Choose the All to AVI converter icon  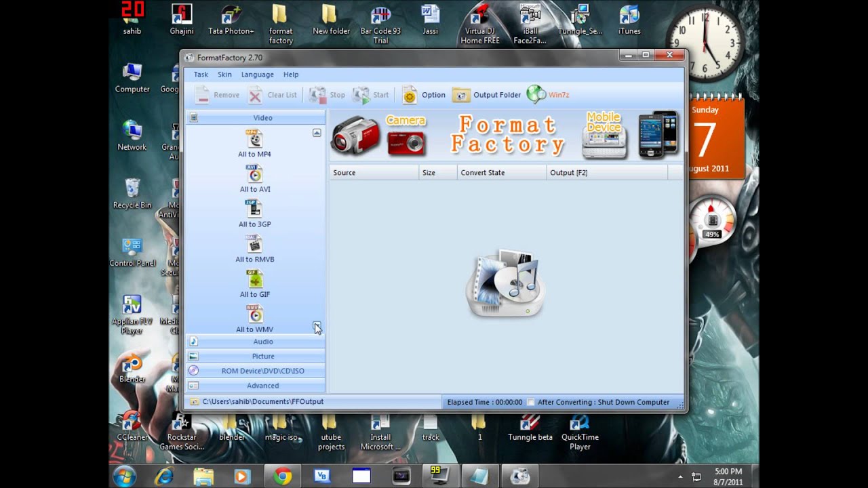tap(254, 174)
